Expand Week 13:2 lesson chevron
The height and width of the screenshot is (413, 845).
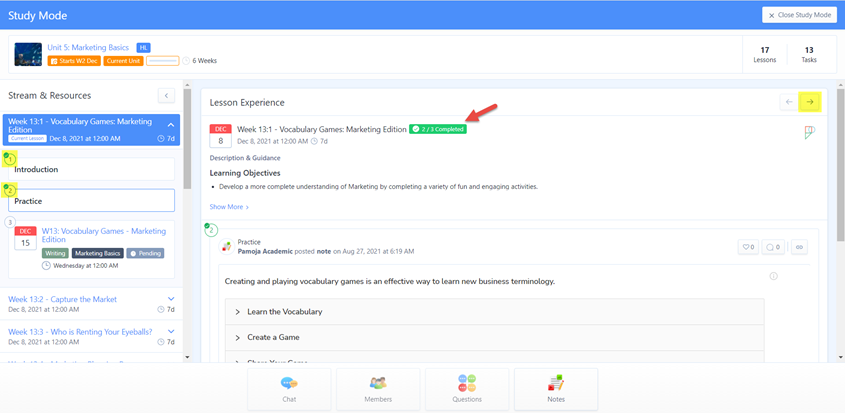coord(171,299)
